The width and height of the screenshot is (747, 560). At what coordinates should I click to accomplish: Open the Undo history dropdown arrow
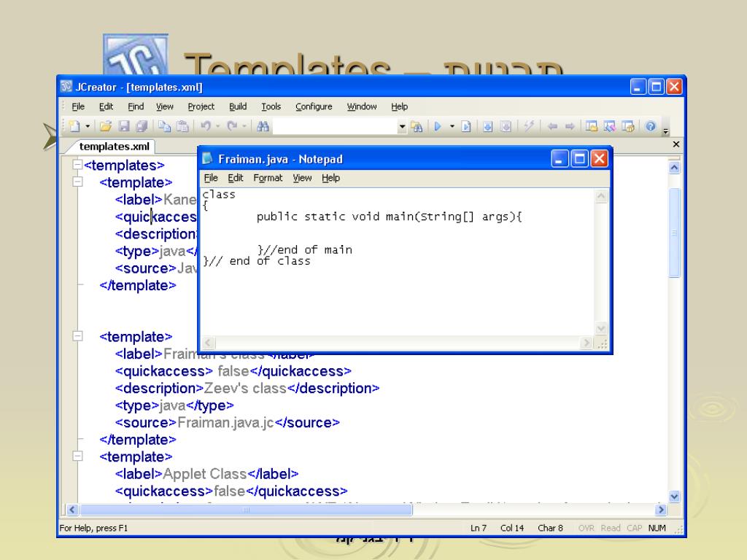217,126
